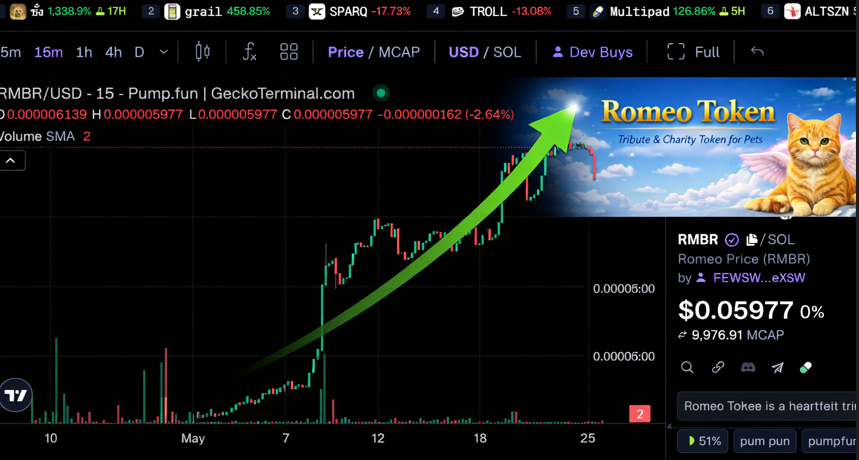The height and width of the screenshot is (460, 859).
Task: Click the Romeo Price (RMBR) label
Action: [743, 258]
